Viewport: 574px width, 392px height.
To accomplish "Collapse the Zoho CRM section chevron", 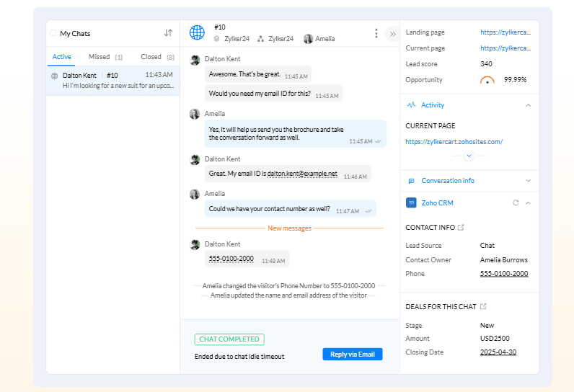I will (x=528, y=203).
